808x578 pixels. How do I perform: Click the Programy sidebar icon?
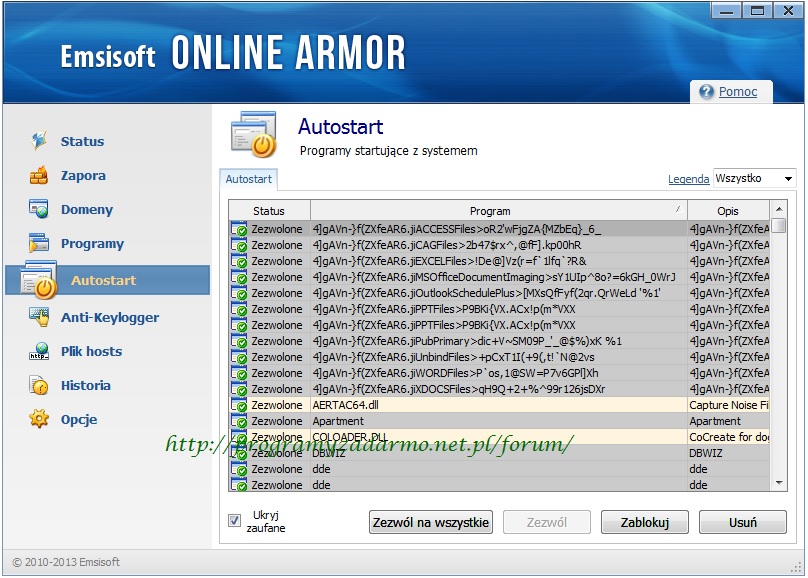pos(39,243)
